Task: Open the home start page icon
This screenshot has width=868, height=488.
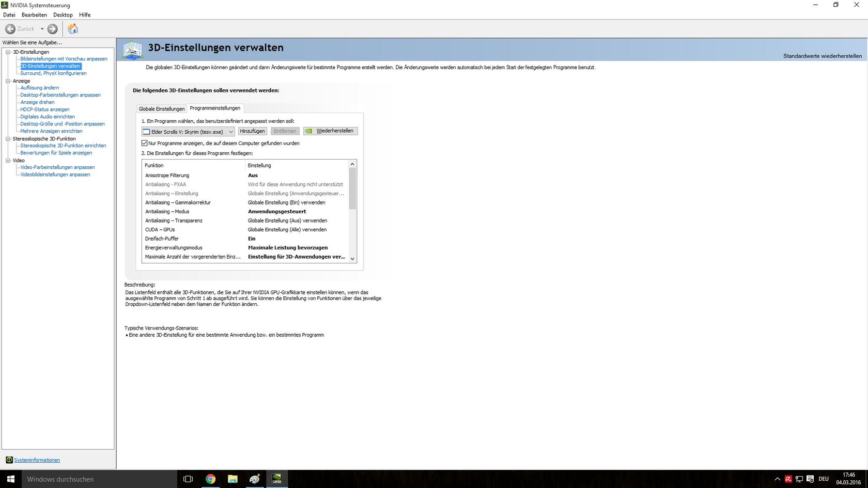Action: tap(73, 29)
